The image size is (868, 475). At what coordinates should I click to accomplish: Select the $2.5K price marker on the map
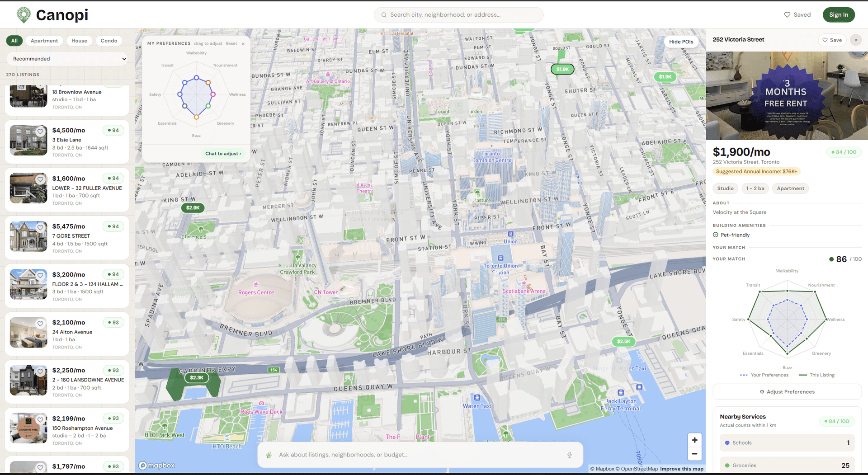tap(623, 342)
